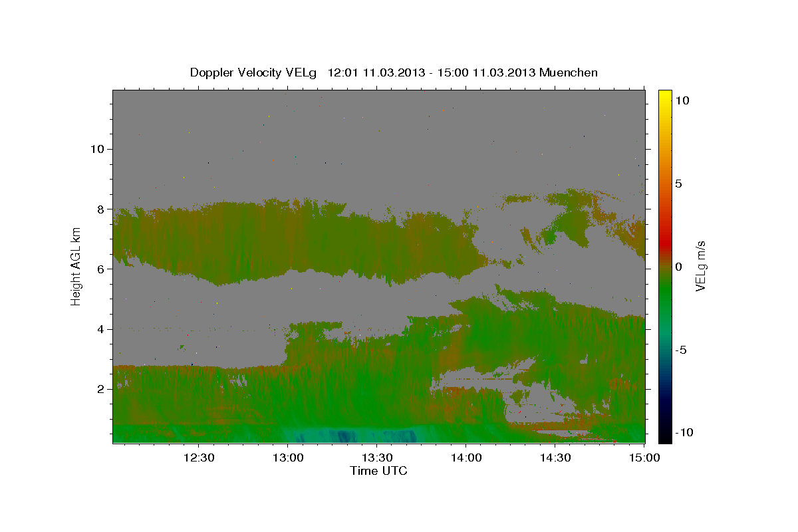Click the 14:30 time tick label
798x532 pixels.
click(555, 458)
